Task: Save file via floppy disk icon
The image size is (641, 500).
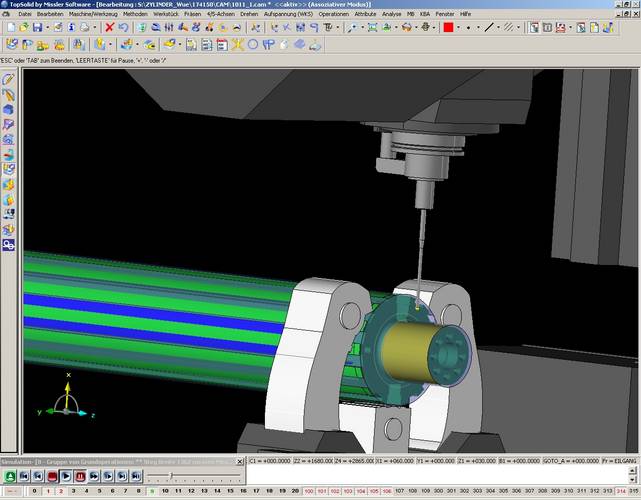Action: [38, 27]
